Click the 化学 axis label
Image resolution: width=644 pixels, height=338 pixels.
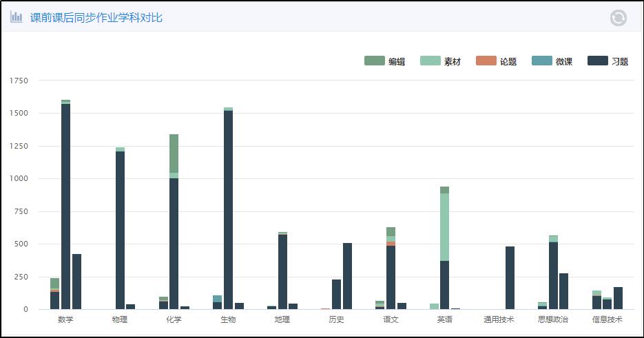(x=174, y=319)
